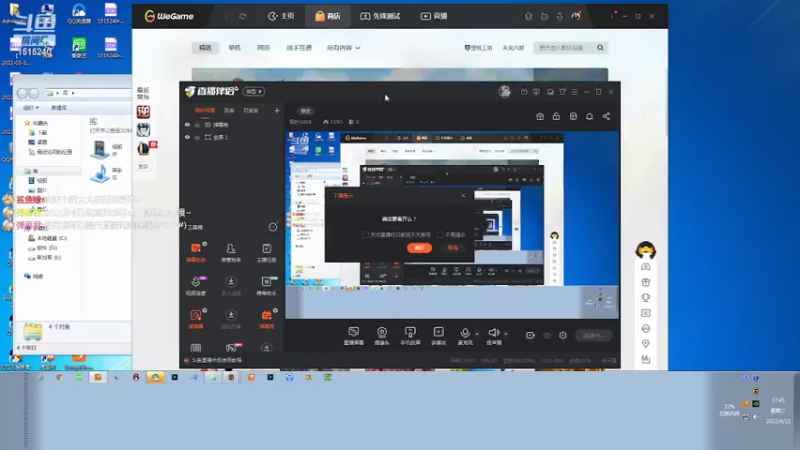Select the 网游 tab in WeGame store
Viewport: 800px width, 450px height.
point(263,47)
